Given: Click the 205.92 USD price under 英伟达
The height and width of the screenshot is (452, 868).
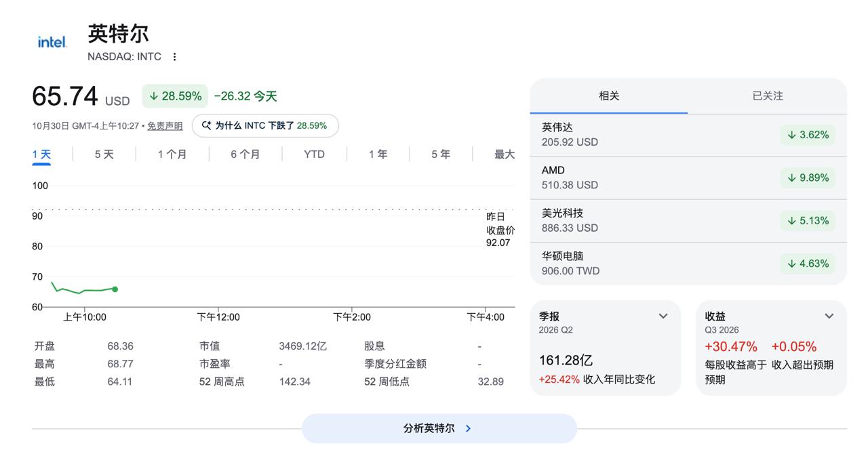Looking at the screenshot, I should pyautogui.click(x=570, y=142).
